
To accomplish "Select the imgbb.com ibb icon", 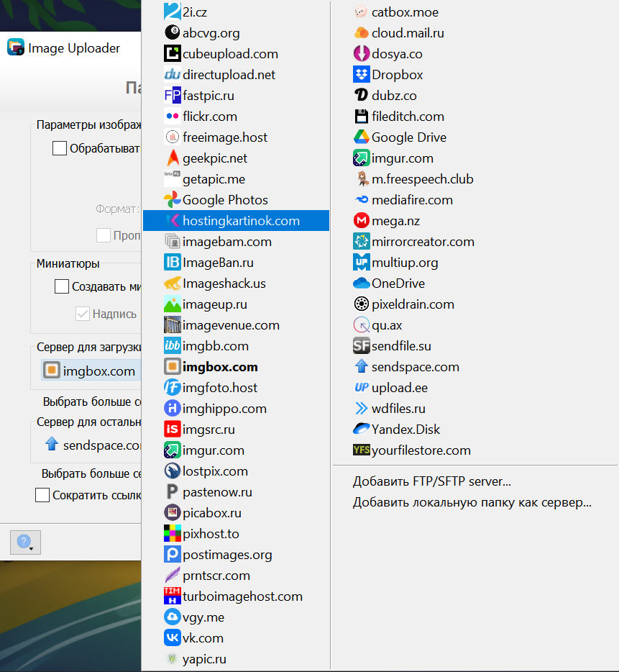I will click(173, 346).
